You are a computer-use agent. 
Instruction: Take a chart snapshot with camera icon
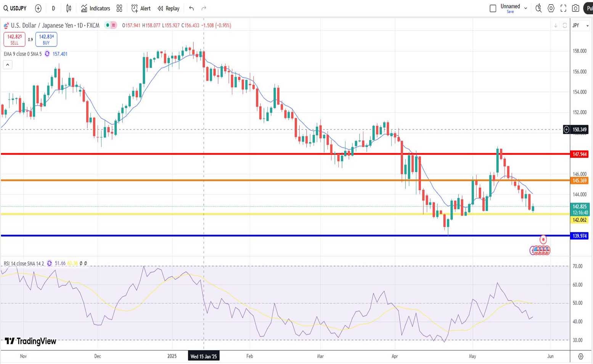coord(576,8)
